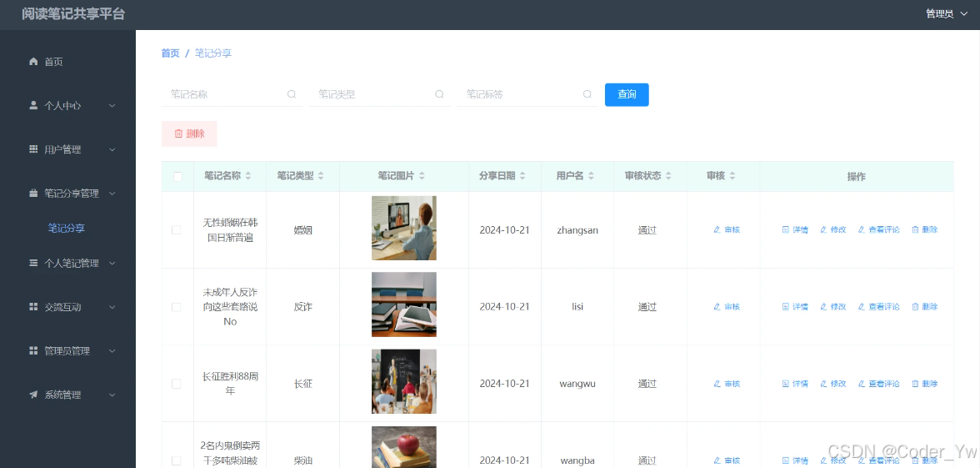The height and width of the screenshot is (468, 980).
Task: Open 详情 for lisi's note
Action: click(795, 307)
